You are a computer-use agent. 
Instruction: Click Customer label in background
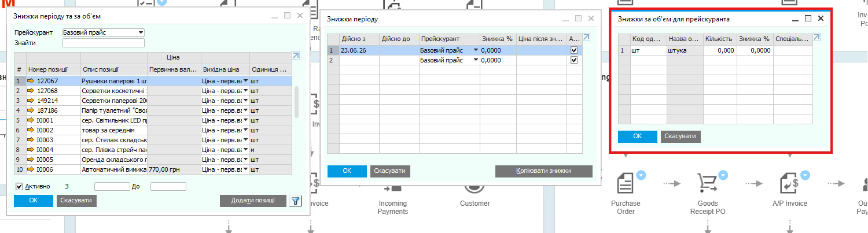475,204
